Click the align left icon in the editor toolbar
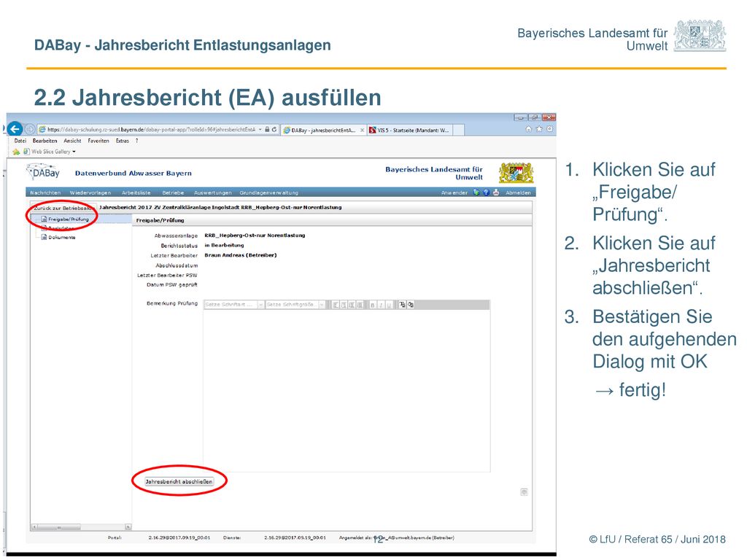 click(x=336, y=305)
